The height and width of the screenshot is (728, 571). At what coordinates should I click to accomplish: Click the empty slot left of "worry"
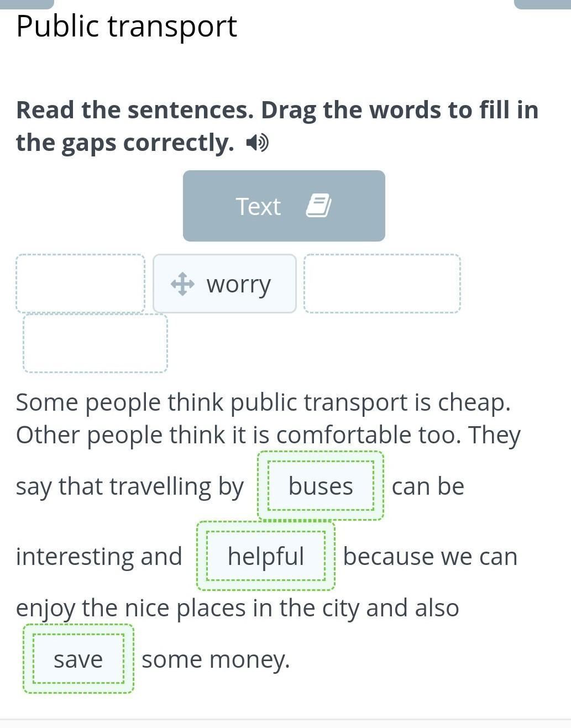coord(81,284)
